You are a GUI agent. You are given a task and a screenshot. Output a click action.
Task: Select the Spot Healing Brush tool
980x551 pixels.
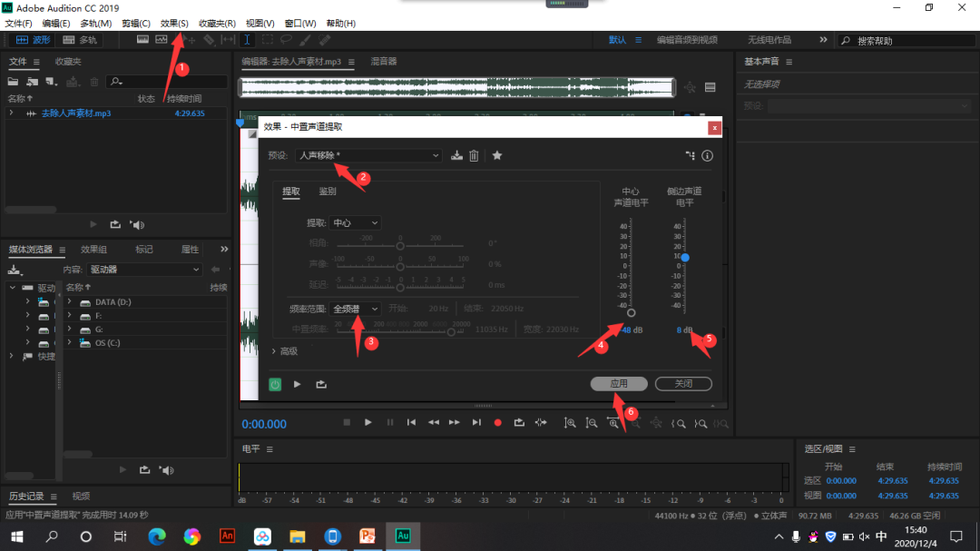click(x=324, y=39)
